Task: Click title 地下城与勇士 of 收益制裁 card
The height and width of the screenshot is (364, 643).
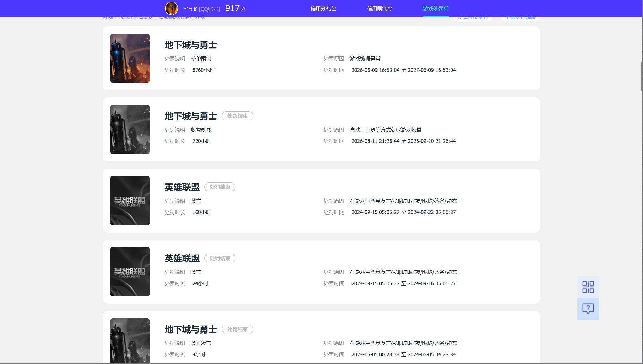Action: pos(191,116)
